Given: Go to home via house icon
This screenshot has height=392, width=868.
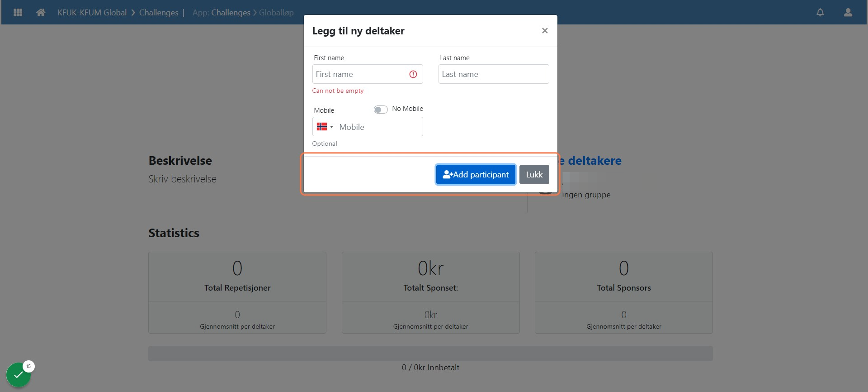Looking at the screenshot, I should pos(41,12).
